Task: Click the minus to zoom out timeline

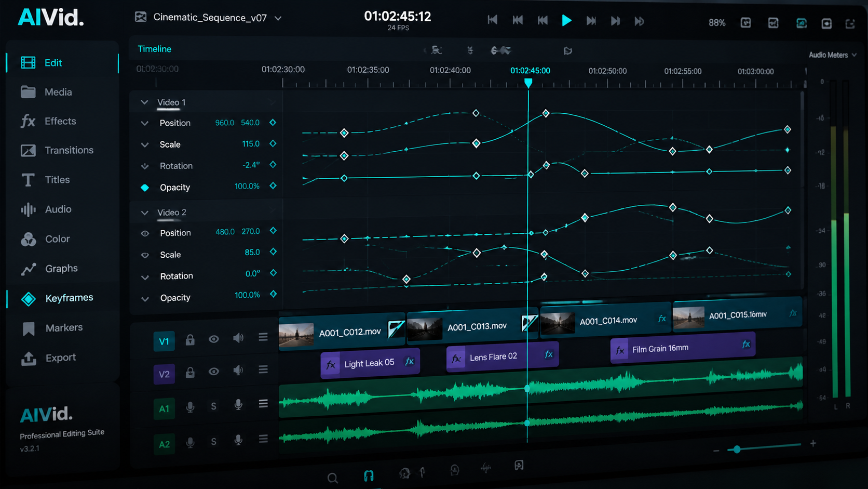Action: coord(716,451)
